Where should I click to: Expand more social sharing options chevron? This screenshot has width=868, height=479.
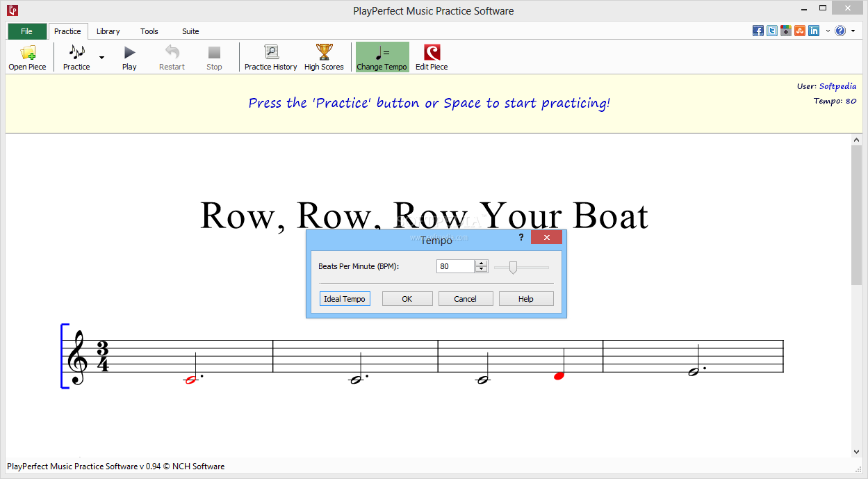tap(828, 31)
